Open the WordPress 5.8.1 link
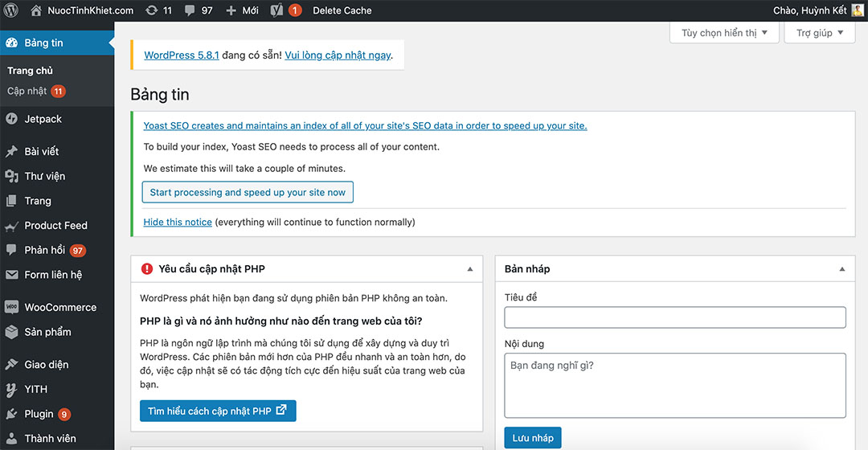This screenshot has height=450, width=868. (182, 55)
